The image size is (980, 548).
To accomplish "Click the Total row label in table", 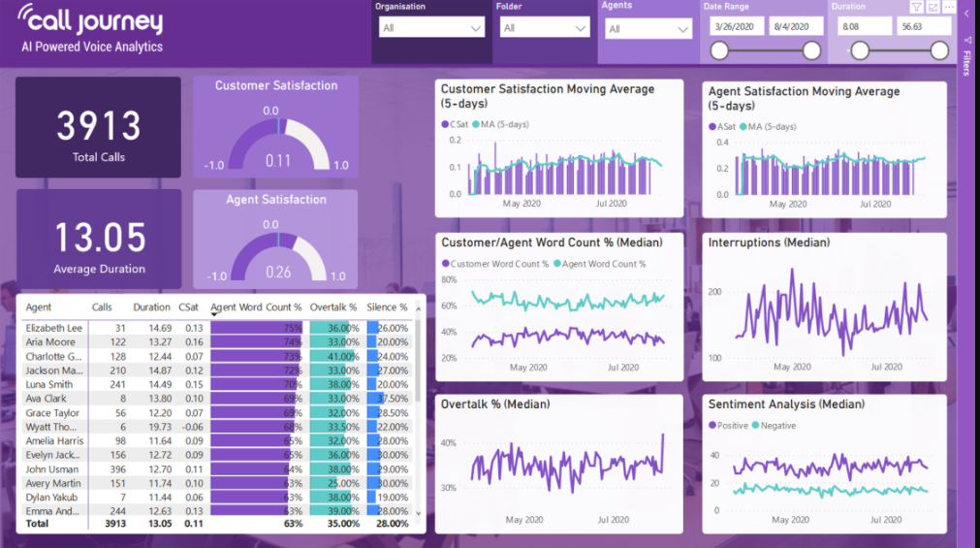I will (x=37, y=524).
